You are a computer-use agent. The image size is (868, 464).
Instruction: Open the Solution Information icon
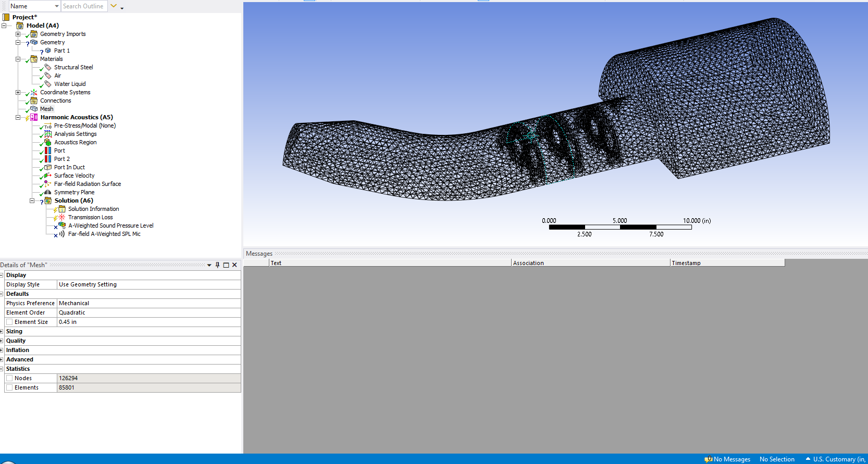62,209
